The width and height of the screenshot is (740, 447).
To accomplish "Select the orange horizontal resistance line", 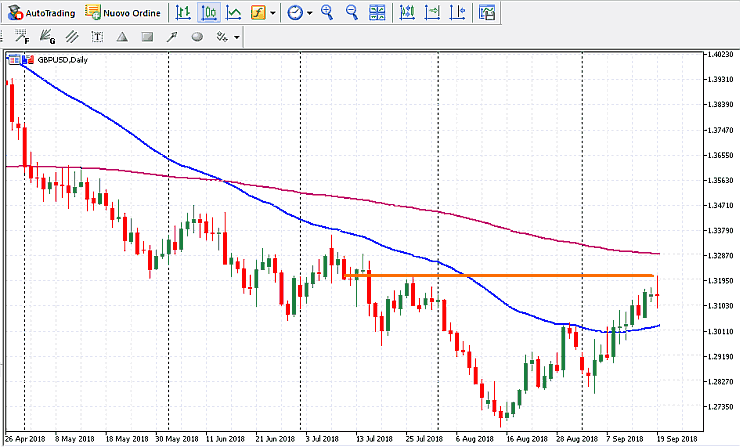I will (500, 274).
